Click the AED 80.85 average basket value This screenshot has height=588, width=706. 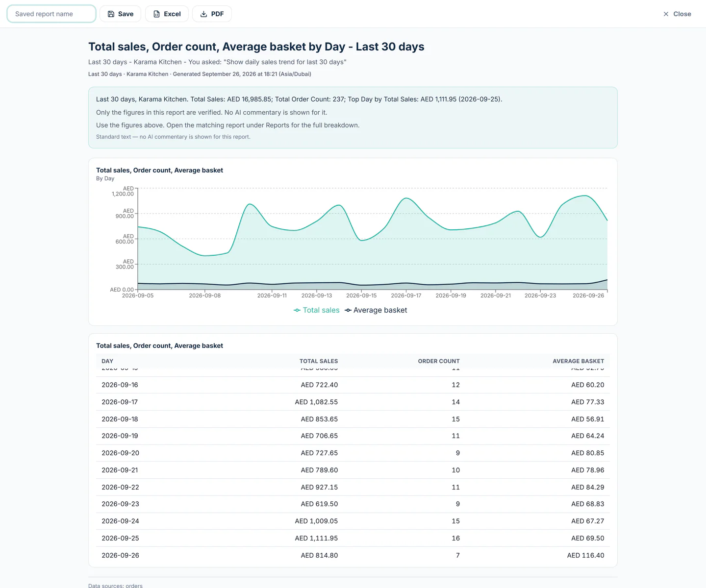pyautogui.click(x=588, y=453)
